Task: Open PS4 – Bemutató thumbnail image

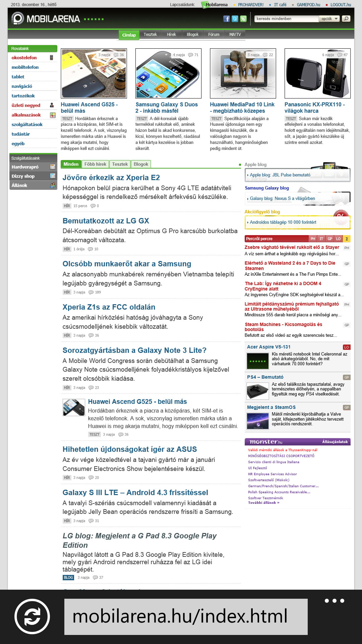Action: (x=258, y=391)
